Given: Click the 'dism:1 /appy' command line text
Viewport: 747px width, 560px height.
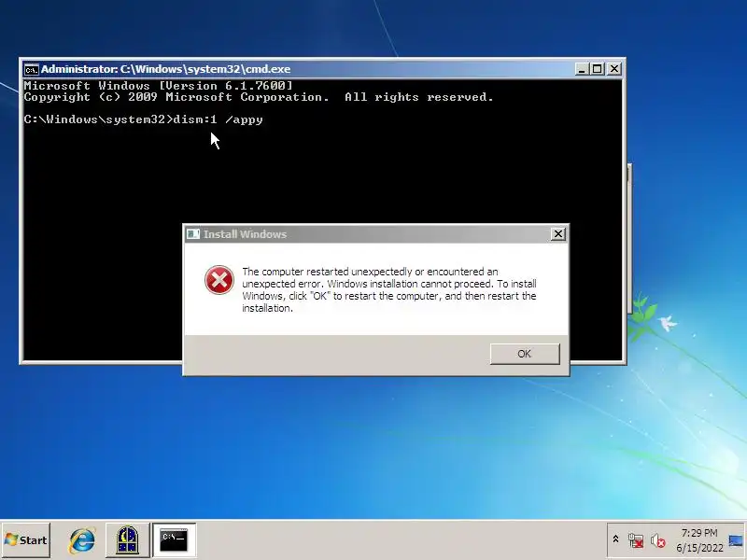Looking at the screenshot, I should (218, 119).
